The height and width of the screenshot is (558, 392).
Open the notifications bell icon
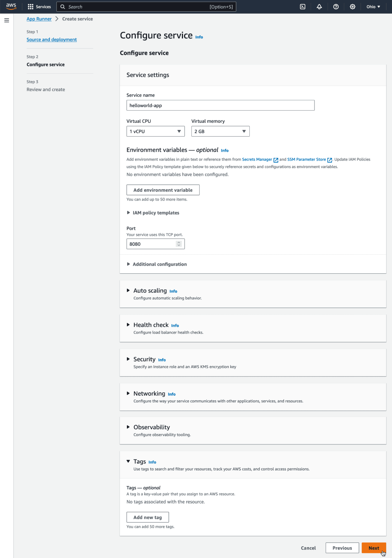click(319, 7)
